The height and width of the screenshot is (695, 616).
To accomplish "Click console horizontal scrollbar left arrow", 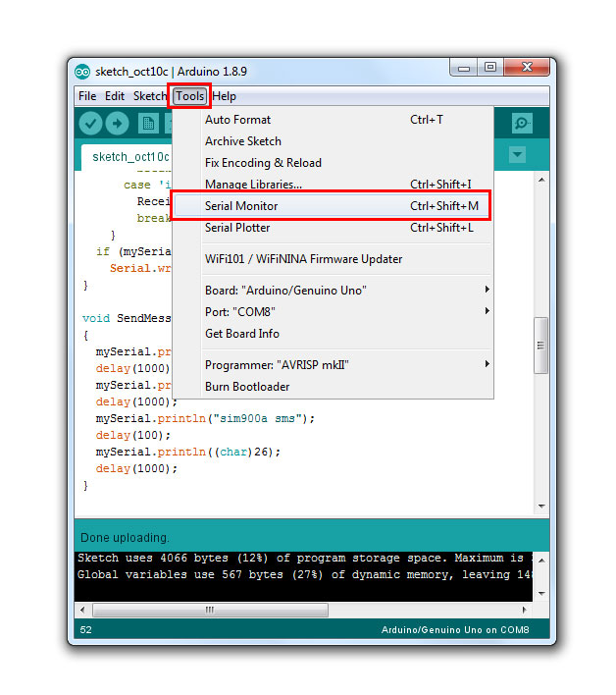I will point(82,610).
